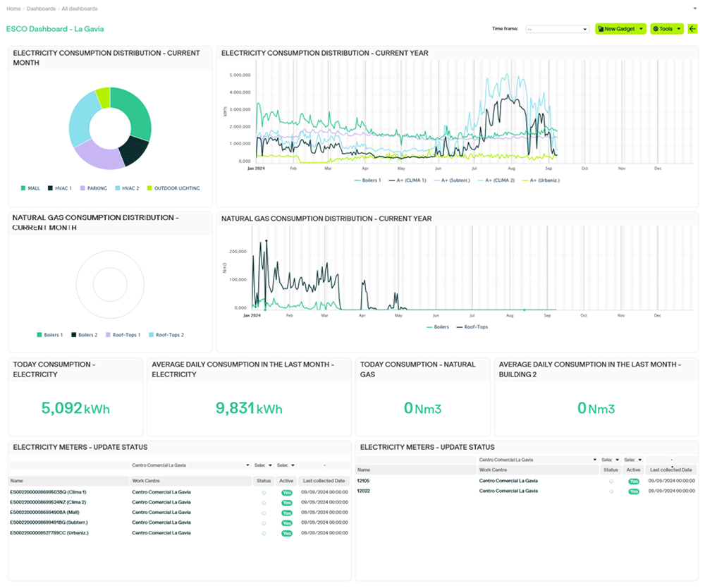Go to Dashboards breadcrumb

41,8
